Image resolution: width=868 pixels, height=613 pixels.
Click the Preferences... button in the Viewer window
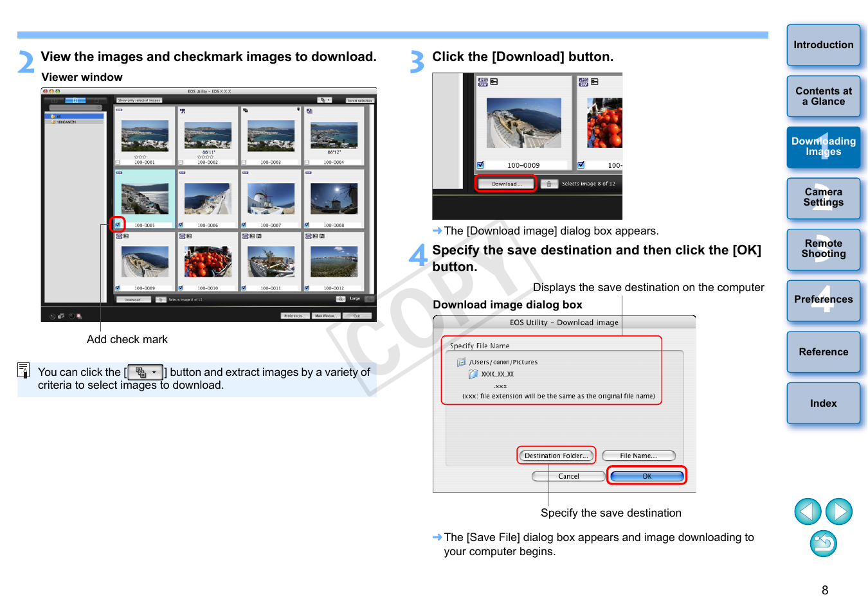(294, 315)
